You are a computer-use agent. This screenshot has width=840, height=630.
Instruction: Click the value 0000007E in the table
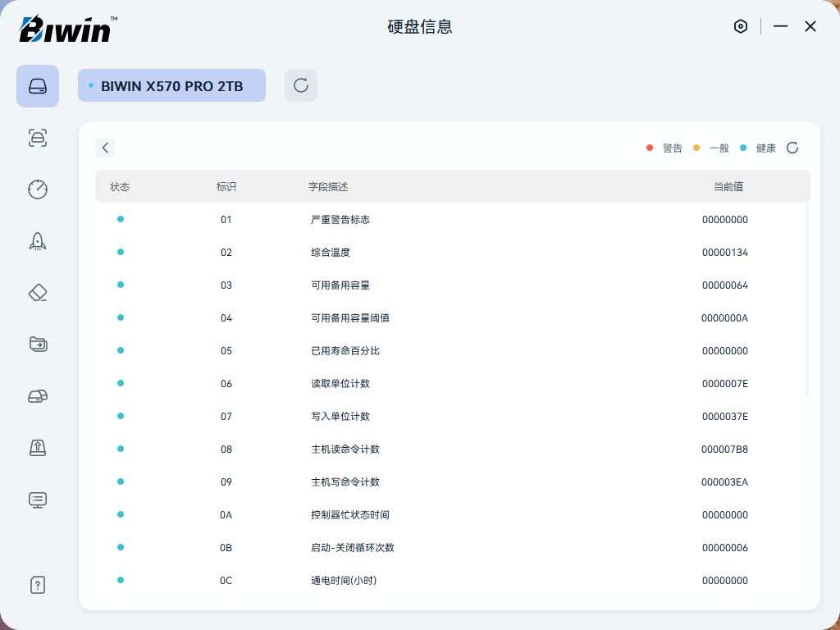(725, 384)
